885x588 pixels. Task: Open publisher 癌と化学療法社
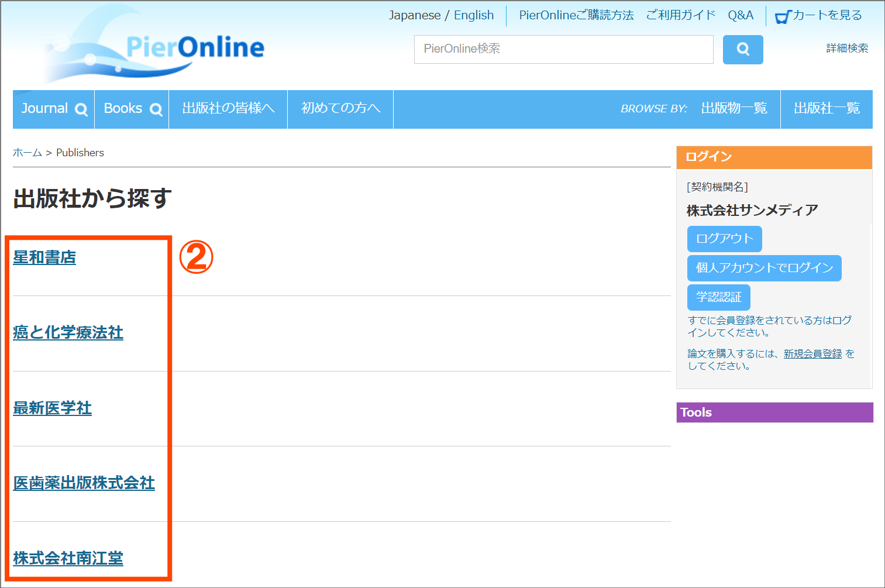[68, 332]
